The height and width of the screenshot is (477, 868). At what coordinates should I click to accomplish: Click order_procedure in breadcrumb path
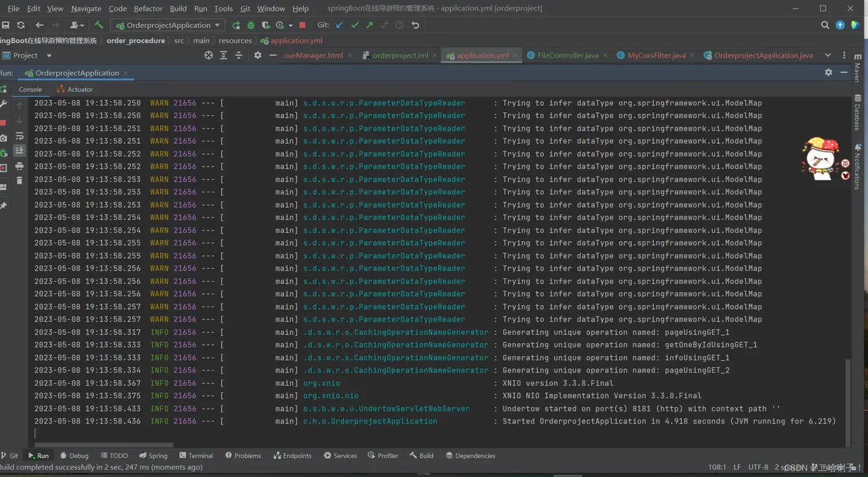pyautogui.click(x=136, y=40)
